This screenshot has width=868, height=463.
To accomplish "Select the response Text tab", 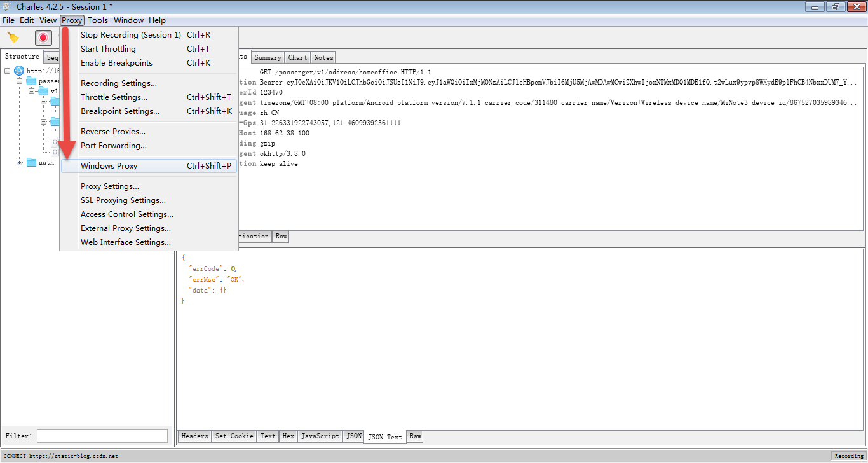I will coord(268,436).
